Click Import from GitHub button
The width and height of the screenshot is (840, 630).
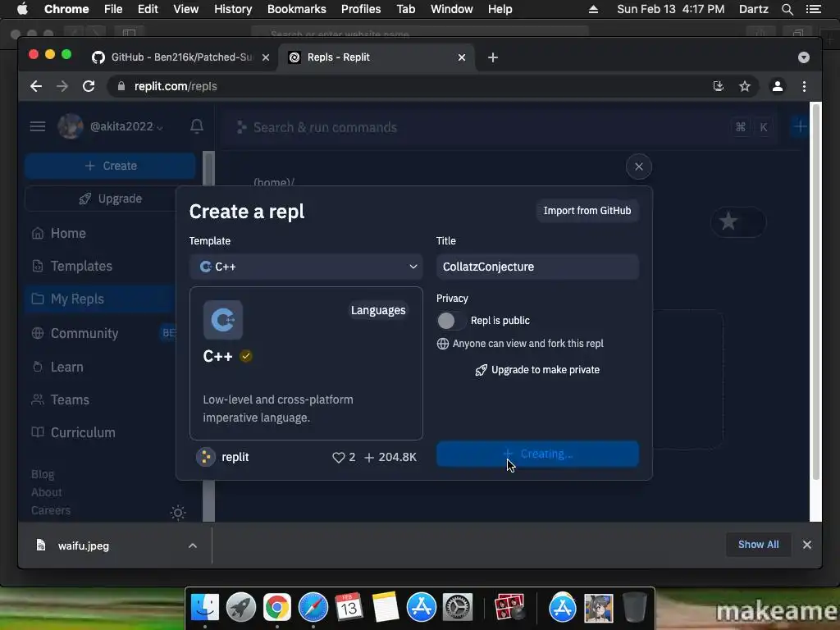pyautogui.click(x=587, y=211)
